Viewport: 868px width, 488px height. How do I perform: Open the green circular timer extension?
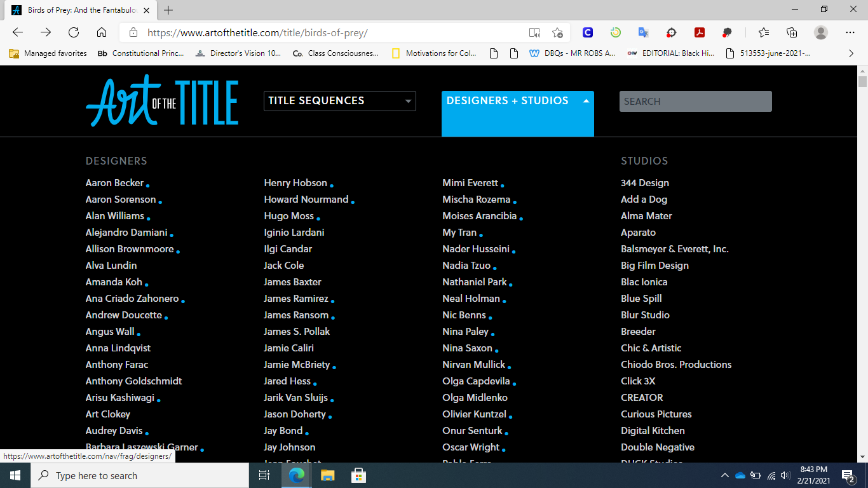click(615, 32)
